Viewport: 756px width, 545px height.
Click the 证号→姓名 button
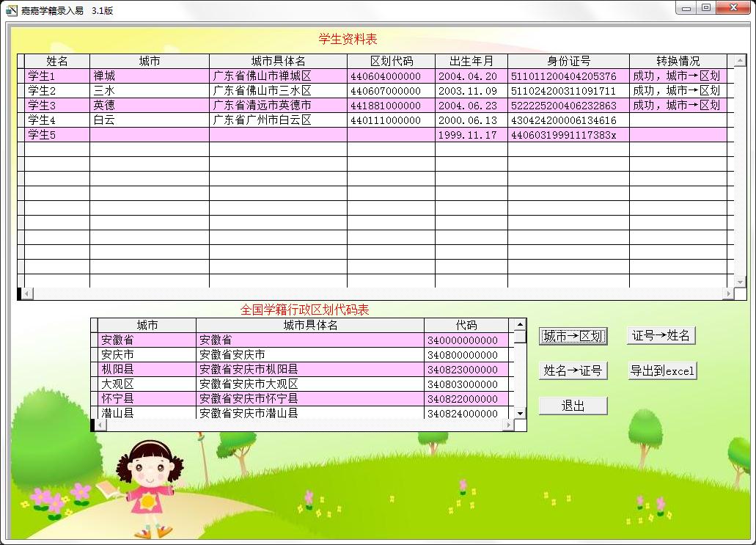(x=661, y=335)
